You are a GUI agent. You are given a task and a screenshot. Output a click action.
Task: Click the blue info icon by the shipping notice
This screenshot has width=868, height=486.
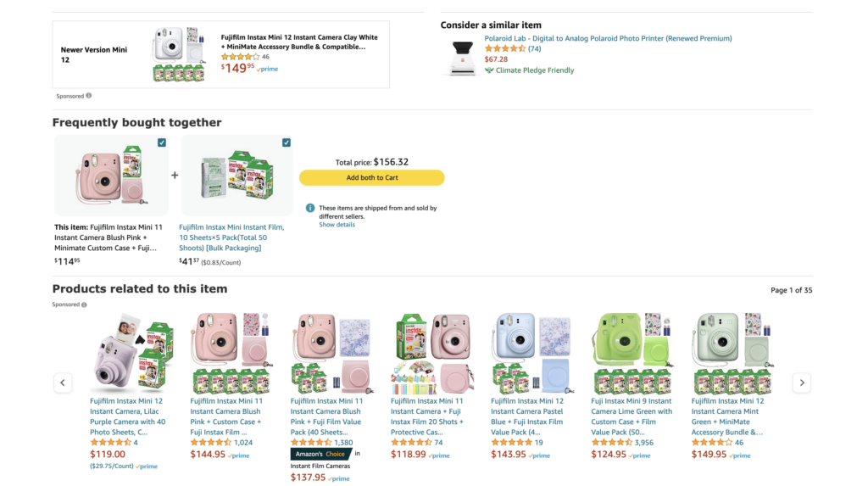(310, 208)
